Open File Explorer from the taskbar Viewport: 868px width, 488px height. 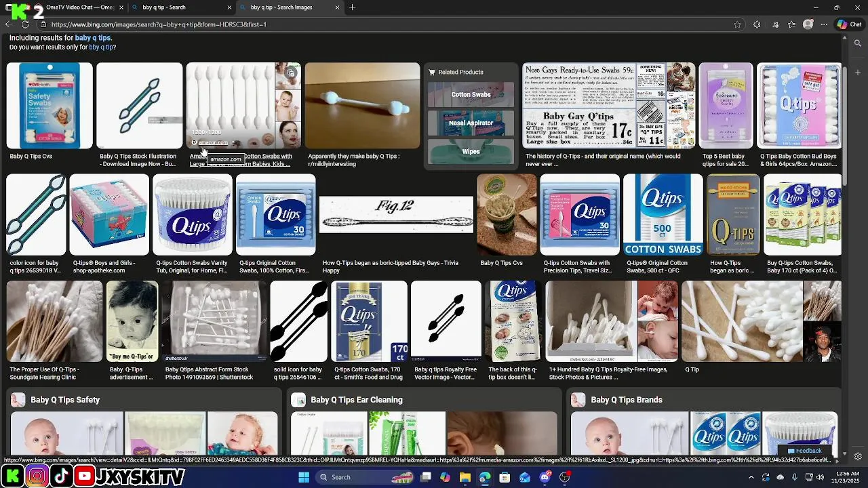(465, 477)
